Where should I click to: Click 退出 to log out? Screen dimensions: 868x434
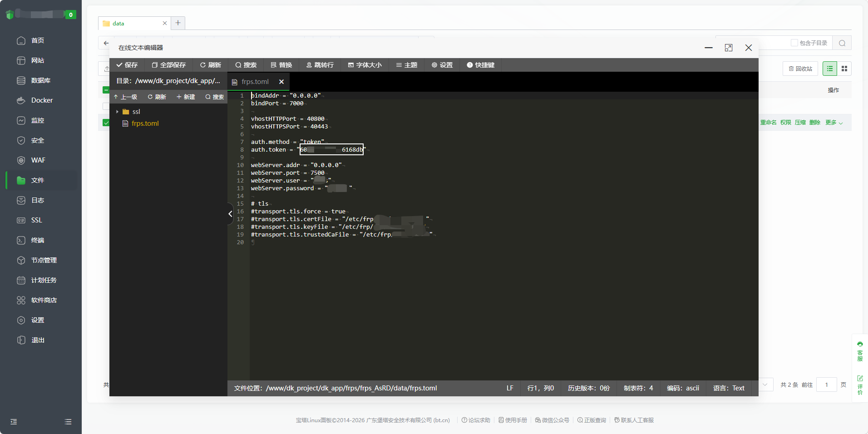38,340
